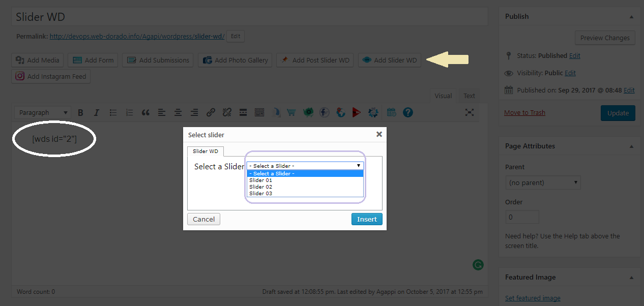Click the calendar toolbar icon
This screenshot has width=644, height=306.
pyautogui.click(x=392, y=113)
